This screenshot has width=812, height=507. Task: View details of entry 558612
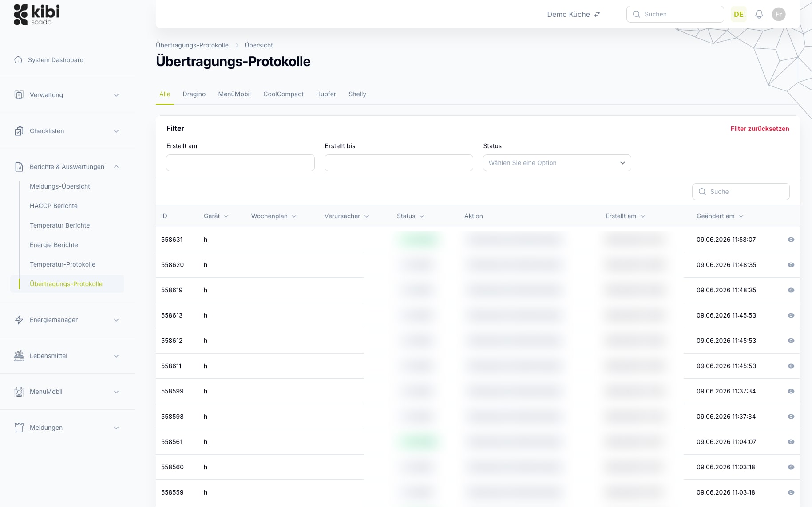[x=791, y=341]
